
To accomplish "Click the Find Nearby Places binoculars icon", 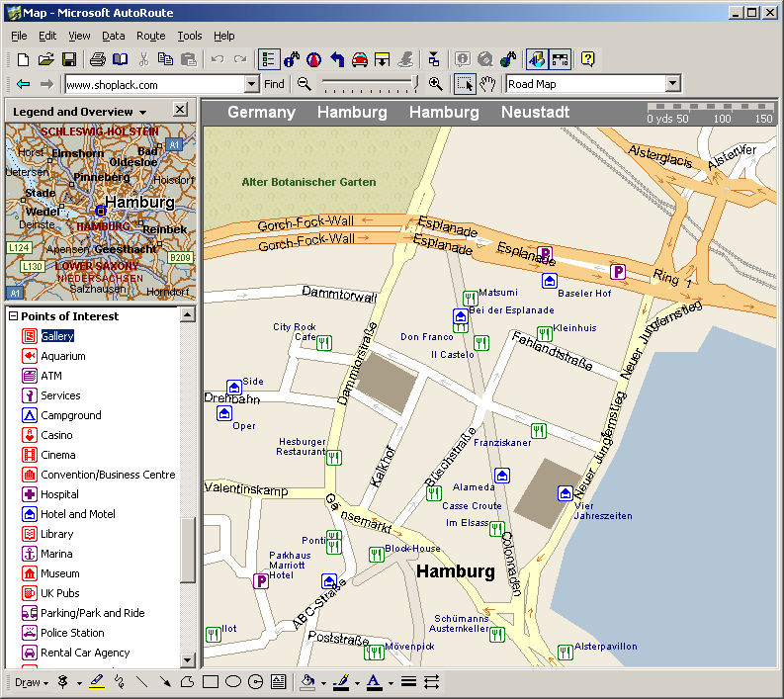I will pos(292,60).
